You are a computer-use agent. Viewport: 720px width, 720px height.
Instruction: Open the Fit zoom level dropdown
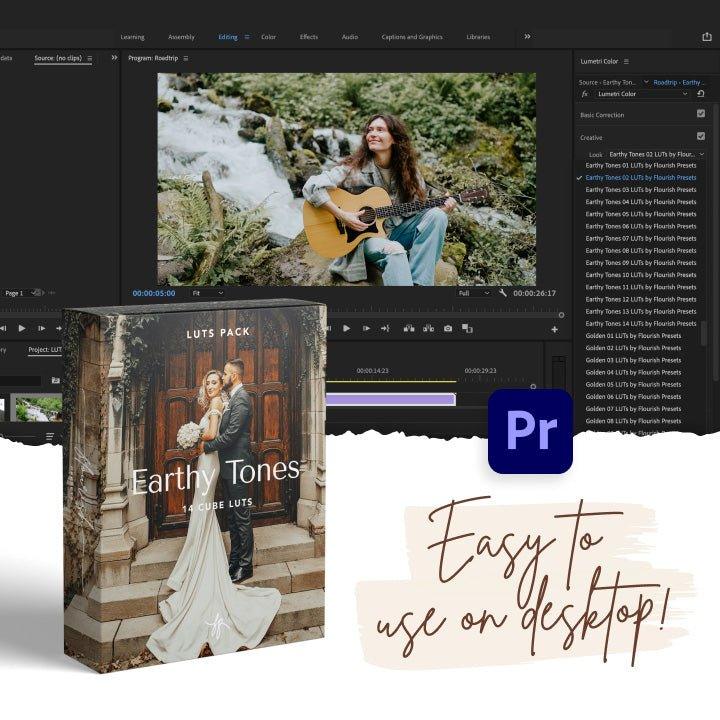coord(208,293)
